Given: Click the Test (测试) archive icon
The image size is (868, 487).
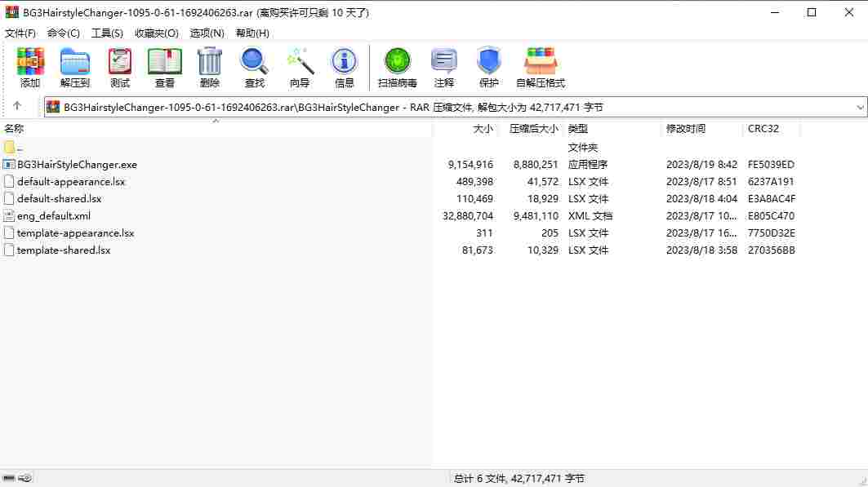Looking at the screenshot, I should 119,67.
